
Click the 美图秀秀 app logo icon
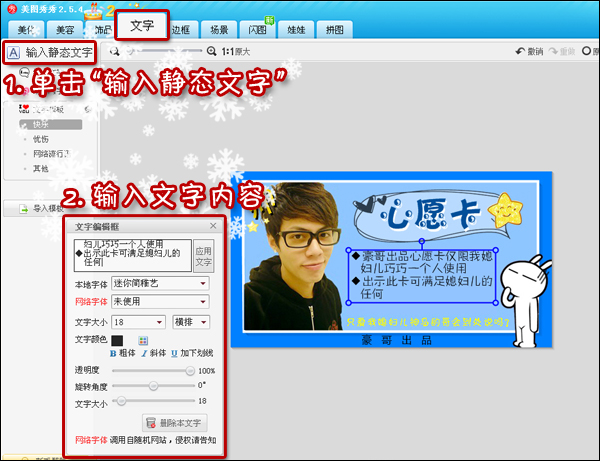[12, 9]
